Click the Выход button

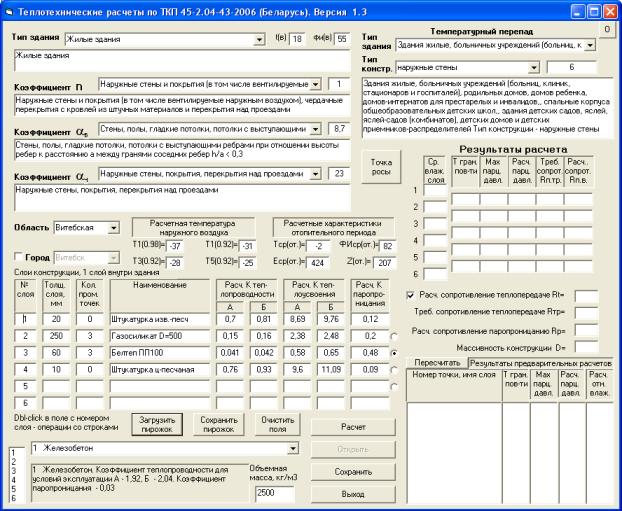(353, 494)
